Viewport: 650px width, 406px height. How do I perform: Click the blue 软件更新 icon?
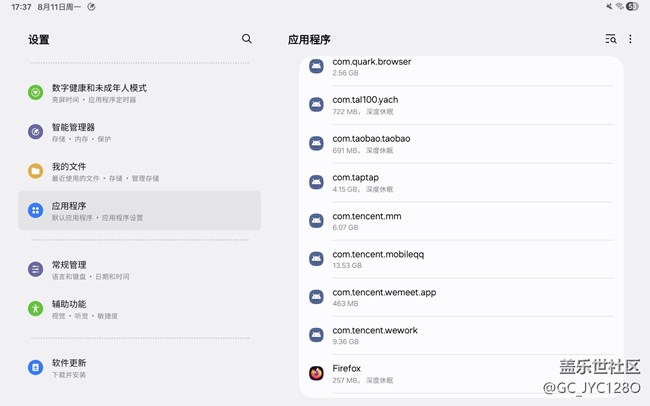coord(36,367)
